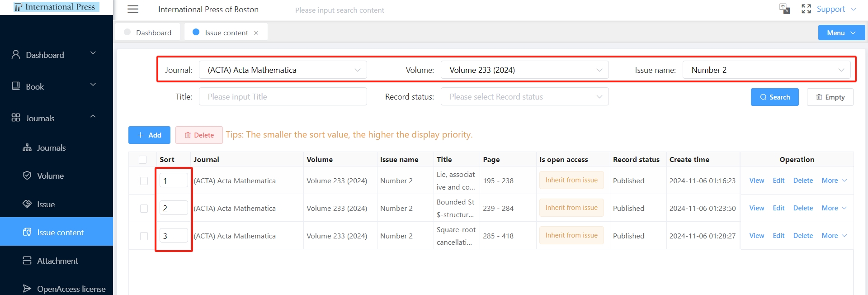Select all rows with header checkbox

[x=143, y=160]
